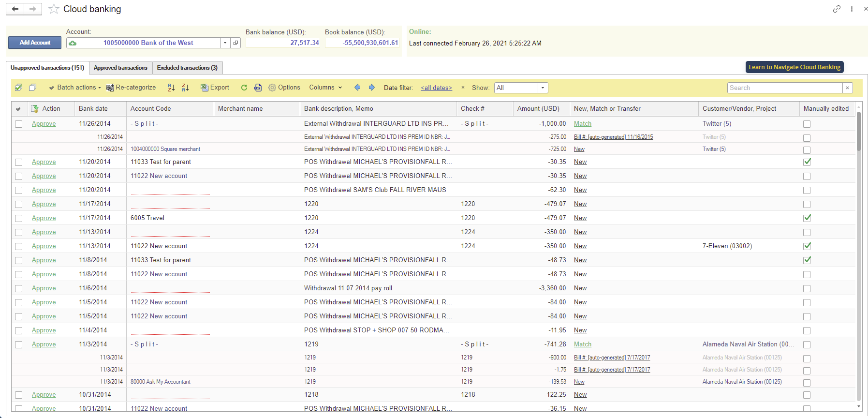The height and width of the screenshot is (418, 868).
Task: Click the forward navigation arrow
Action: (x=32, y=9)
